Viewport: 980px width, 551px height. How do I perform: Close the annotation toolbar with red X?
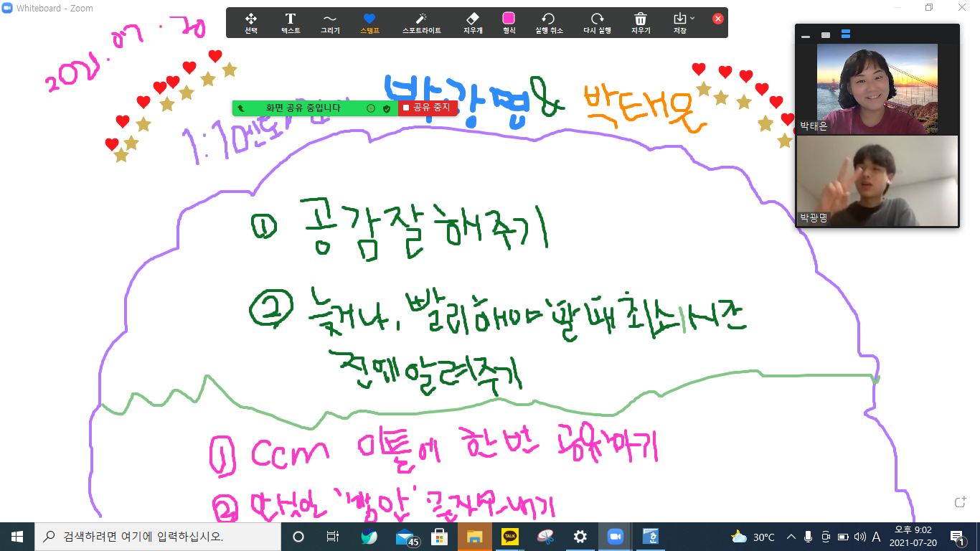[718, 19]
